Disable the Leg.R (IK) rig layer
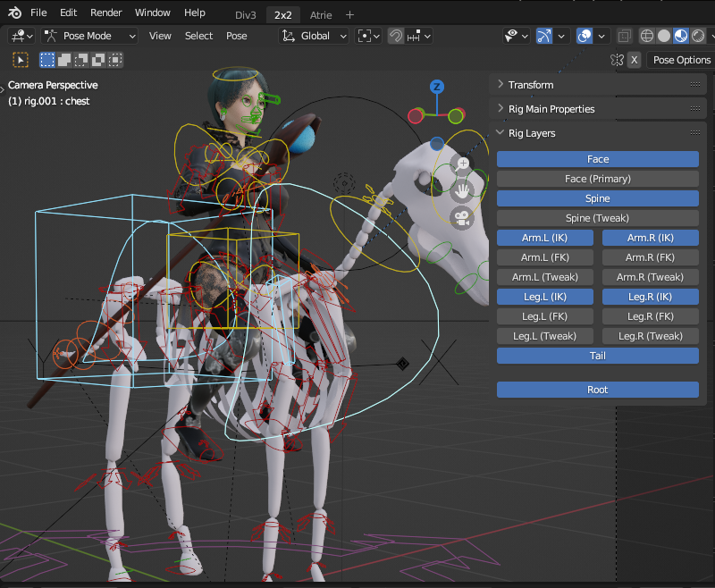 click(650, 296)
